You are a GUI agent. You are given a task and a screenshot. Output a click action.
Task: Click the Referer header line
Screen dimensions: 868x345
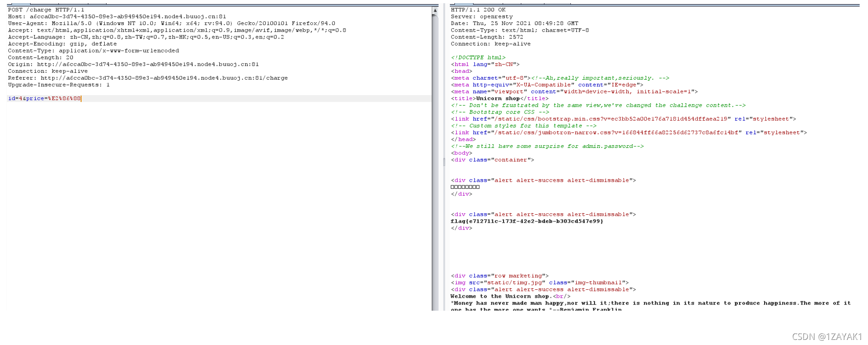tap(148, 78)
